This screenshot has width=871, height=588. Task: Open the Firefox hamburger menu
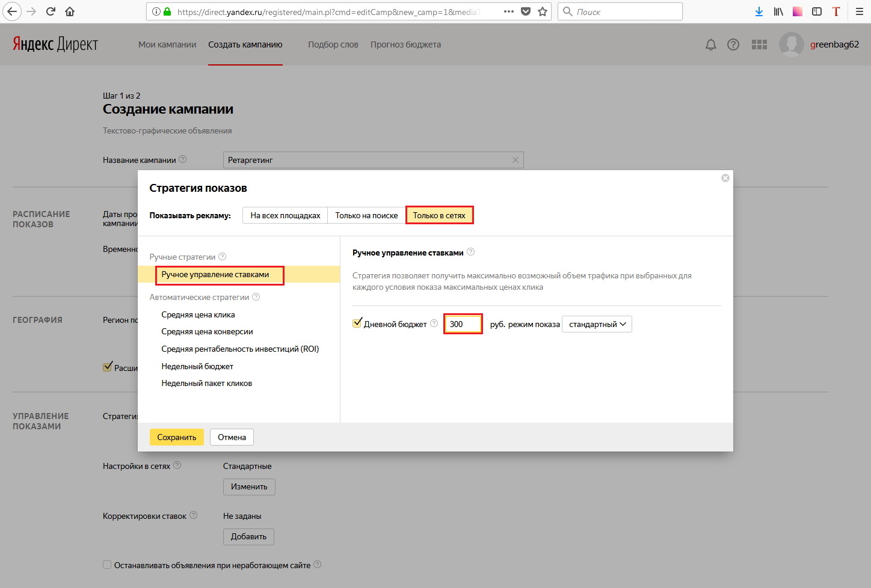[860, 11]
